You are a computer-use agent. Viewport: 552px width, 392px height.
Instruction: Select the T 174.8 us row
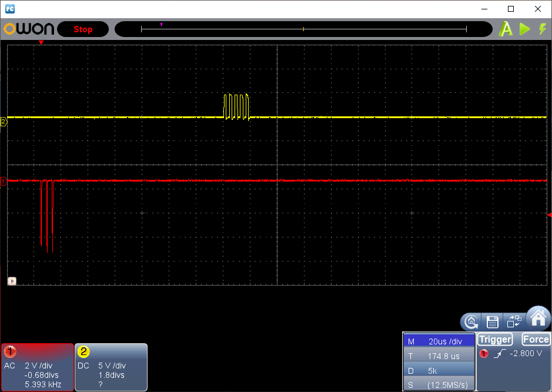[x=439, y=356]
